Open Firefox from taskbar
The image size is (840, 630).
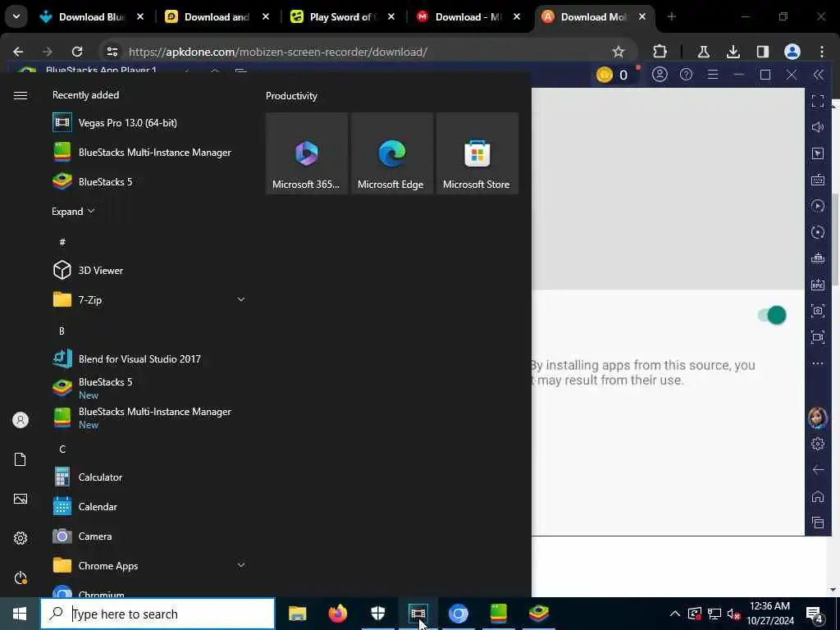point(337,614)
